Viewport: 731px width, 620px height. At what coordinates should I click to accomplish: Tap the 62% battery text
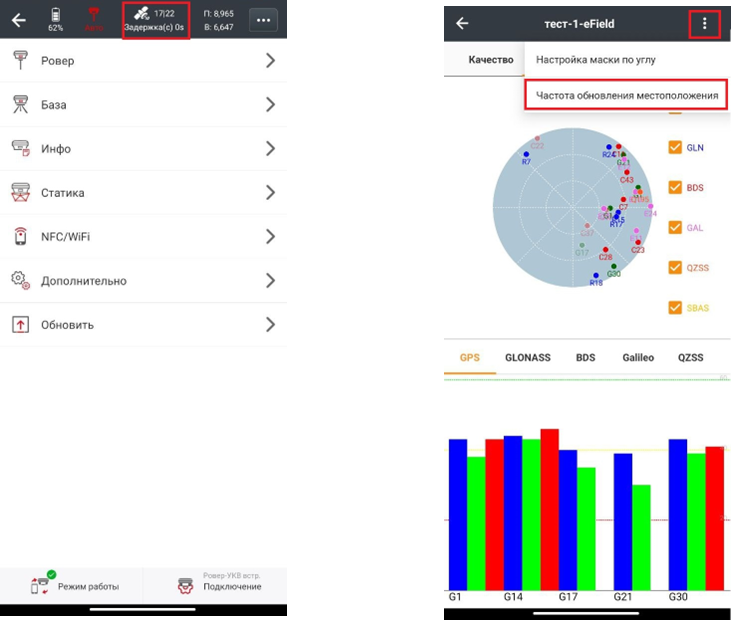[55, 28]
